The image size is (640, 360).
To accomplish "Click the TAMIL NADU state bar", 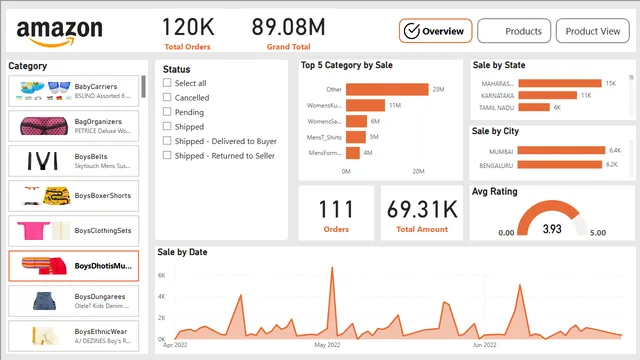I will tap(534, 107).
